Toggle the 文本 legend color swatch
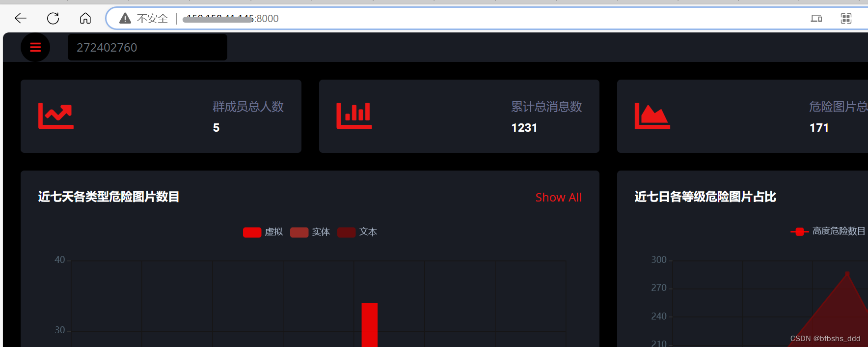Image resolution: width=868 pixels, height=347 pixels. tap(346, 232)
